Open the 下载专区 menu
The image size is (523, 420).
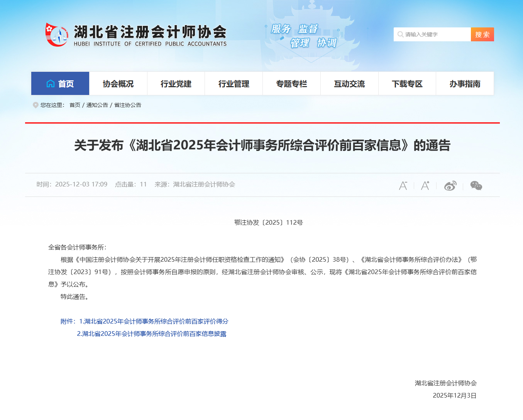click(x=407, y=83)
